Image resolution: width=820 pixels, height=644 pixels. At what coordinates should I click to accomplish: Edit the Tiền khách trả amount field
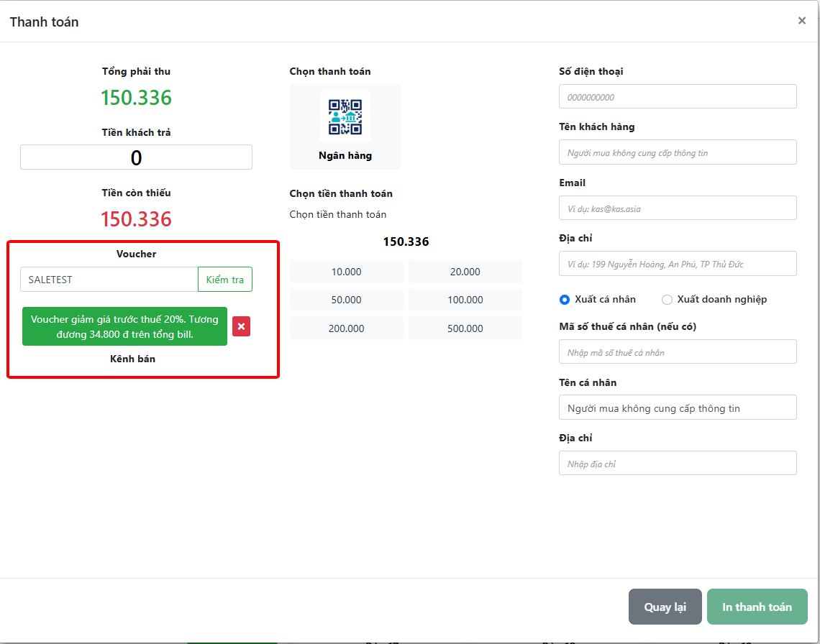[136, 157]
